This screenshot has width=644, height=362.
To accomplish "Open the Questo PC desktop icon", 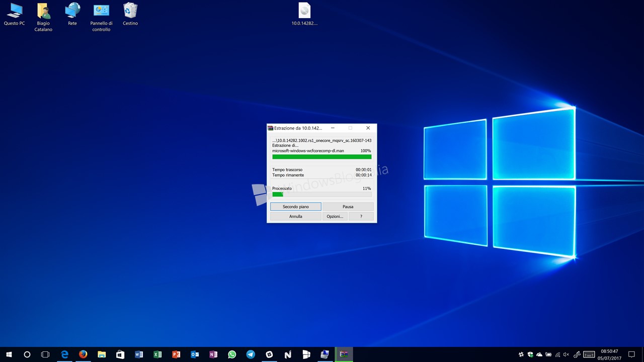I will click(x=14, y=14).
